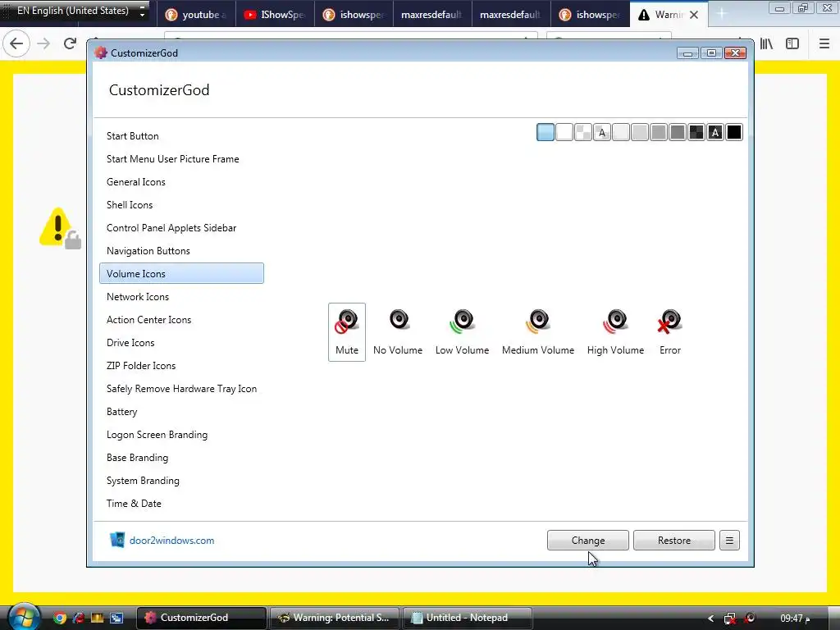Open the Navigation Buttons category
The width and height of the screenshot is (840, 630).
tap(181, 251)
